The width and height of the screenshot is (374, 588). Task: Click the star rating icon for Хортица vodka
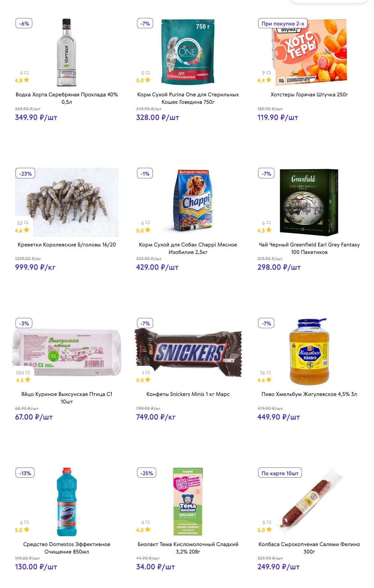[26, 80]
